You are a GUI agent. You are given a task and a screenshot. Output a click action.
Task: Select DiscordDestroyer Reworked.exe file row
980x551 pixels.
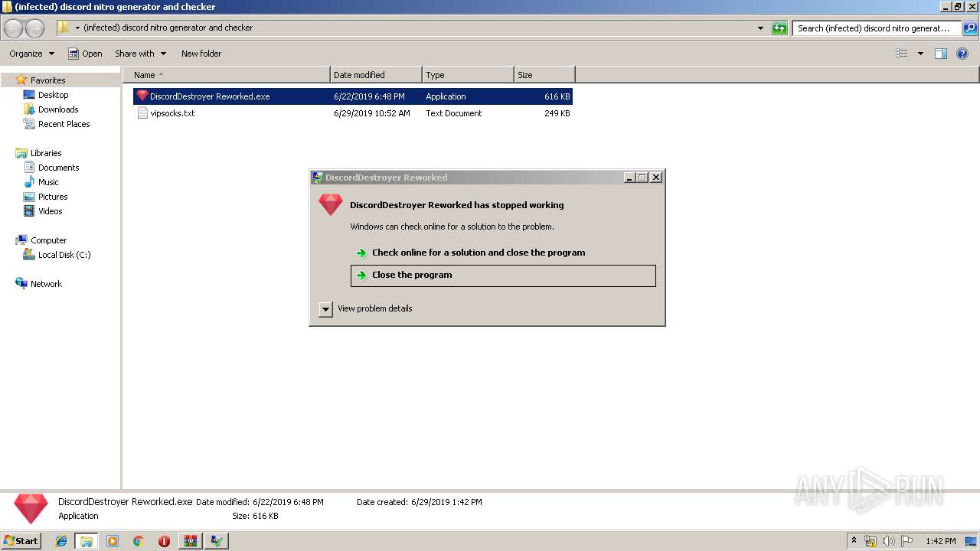353,96
